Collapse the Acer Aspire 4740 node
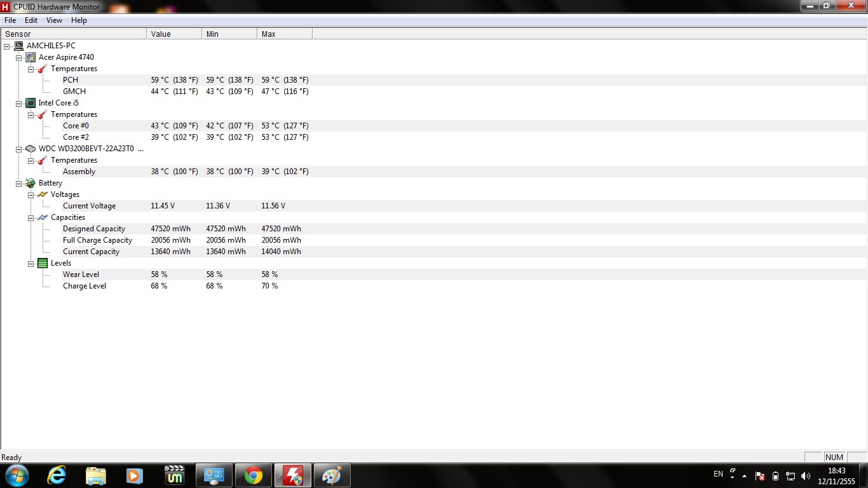868x488 pixels. pyautogui.click(x=19, y=57)
